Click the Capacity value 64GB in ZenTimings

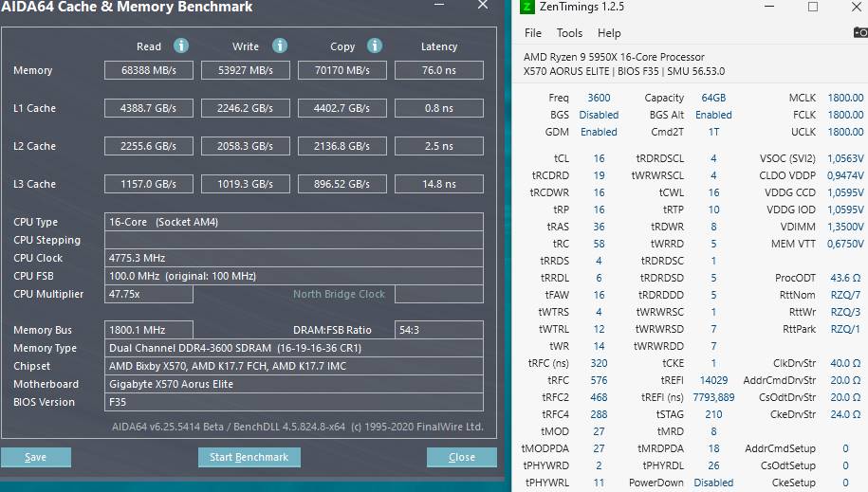(713, 98)
